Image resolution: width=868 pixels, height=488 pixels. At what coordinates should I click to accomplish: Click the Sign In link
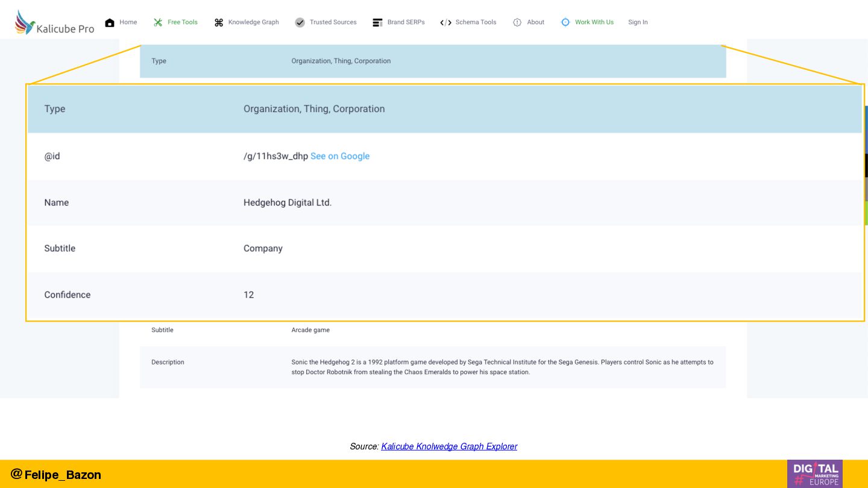[x=638, y=22]
